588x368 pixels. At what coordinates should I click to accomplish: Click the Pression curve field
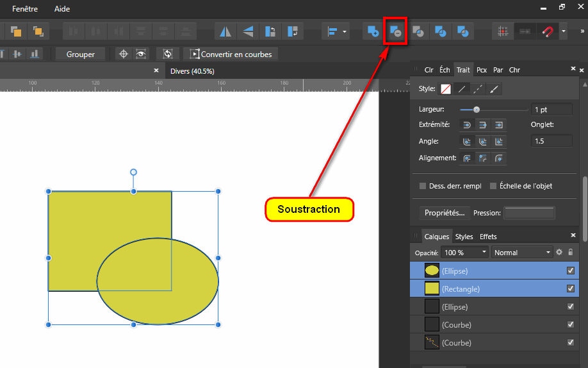click(529, 213)
